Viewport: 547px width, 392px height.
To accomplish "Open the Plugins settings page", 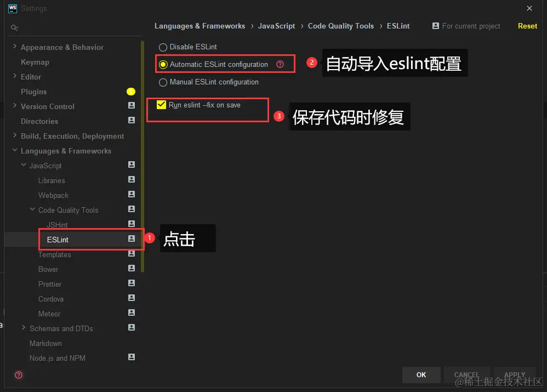I will coord(33,92).
